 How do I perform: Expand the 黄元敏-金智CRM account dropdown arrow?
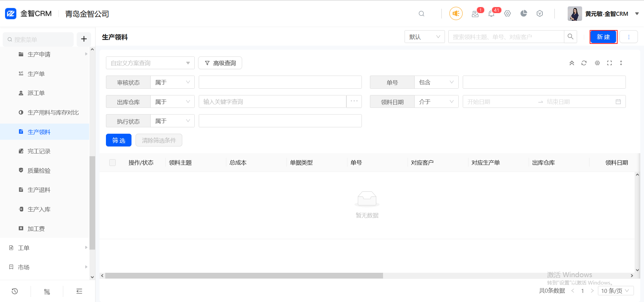coord(637,14)
